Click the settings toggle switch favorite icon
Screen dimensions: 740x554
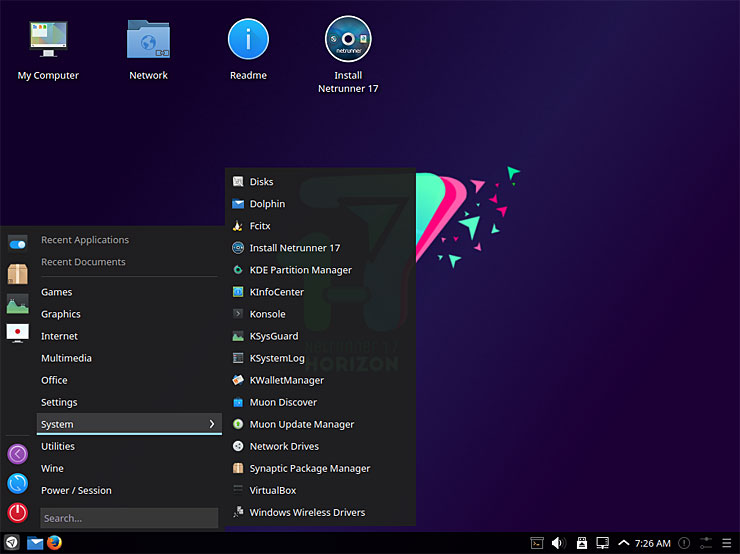click(x=17, y=243)
